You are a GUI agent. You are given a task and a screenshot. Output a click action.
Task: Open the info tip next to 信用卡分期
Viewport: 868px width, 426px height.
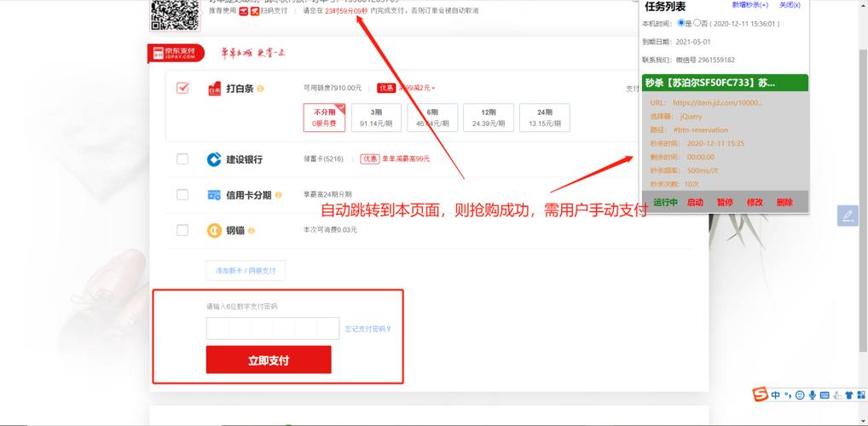279,195
